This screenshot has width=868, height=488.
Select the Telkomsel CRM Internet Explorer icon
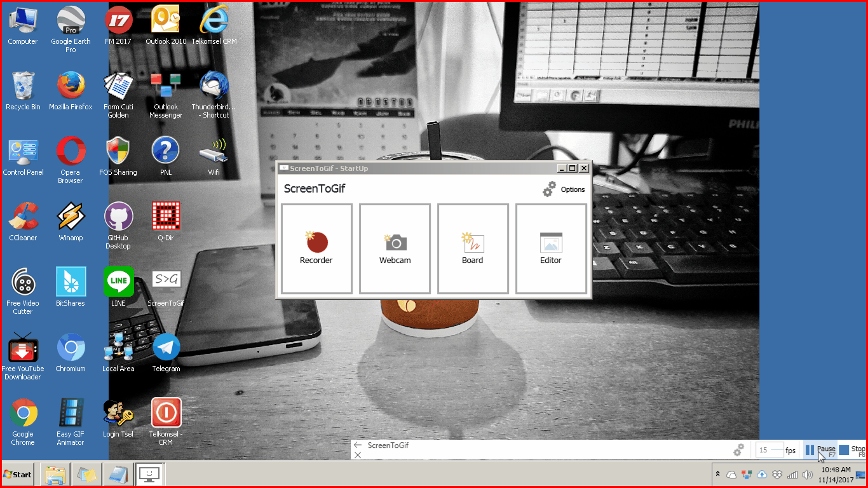point(214,26)
